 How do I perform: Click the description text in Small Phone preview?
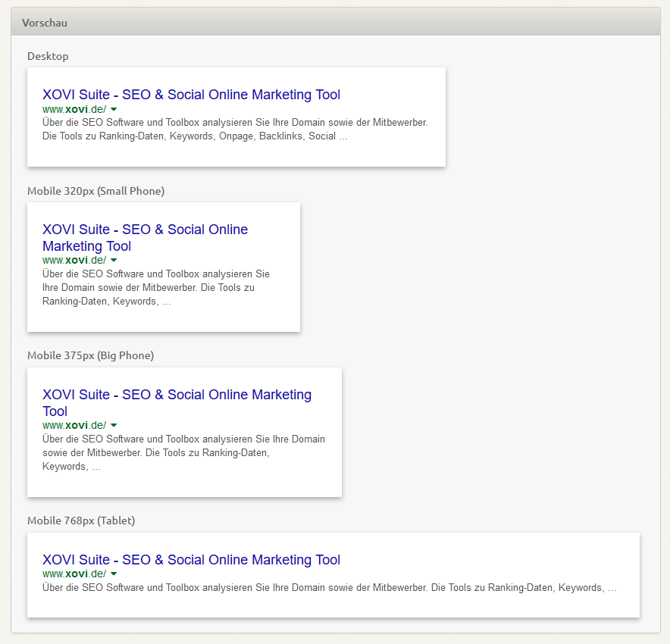point(156,287)
